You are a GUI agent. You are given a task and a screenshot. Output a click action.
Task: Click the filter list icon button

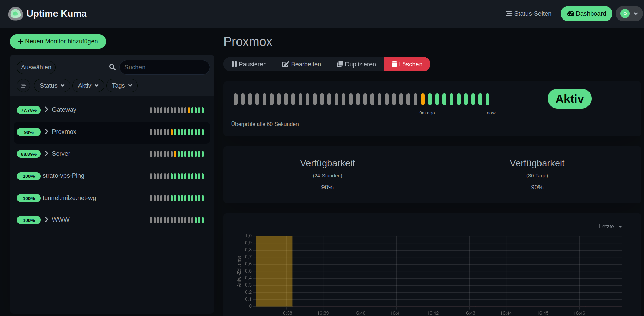pyautogui.click(x=23, y=86)
